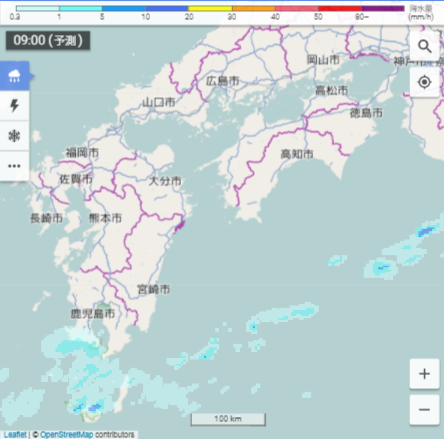This screenshot has width=444, height=439.
Task: Select the precipitation rain cloud layer
Action: click(14, 76)
